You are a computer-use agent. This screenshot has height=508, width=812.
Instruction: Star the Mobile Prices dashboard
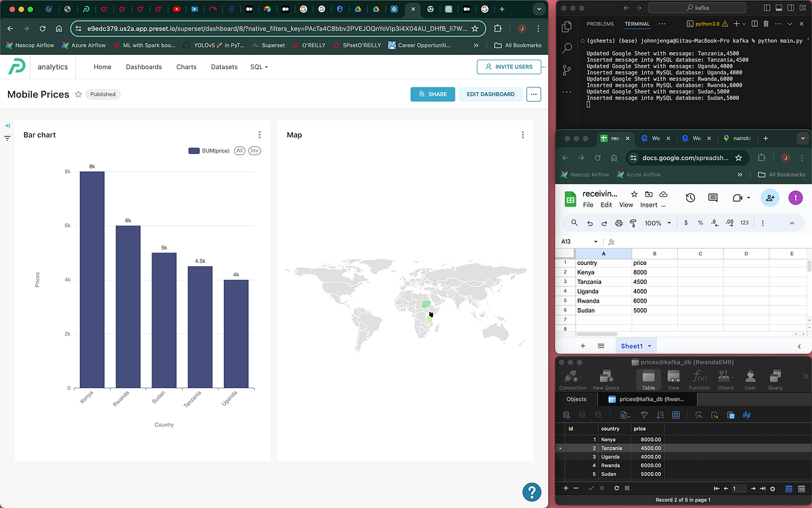[x=78, y=94]
